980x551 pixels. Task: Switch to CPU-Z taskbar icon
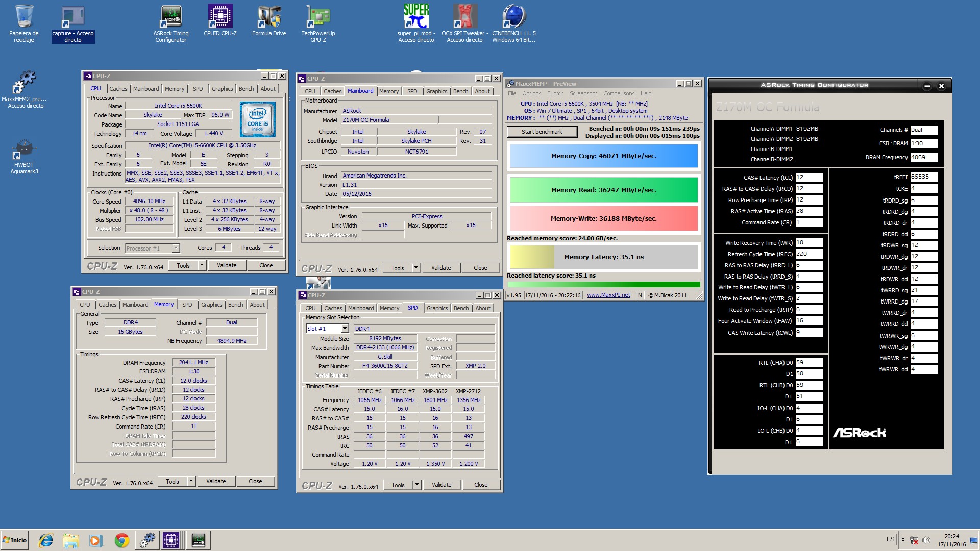pos(171,540)
